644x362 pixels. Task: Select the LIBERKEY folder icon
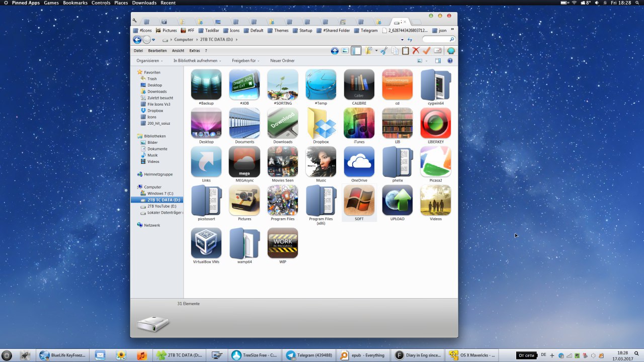click(x=436, y=123)
